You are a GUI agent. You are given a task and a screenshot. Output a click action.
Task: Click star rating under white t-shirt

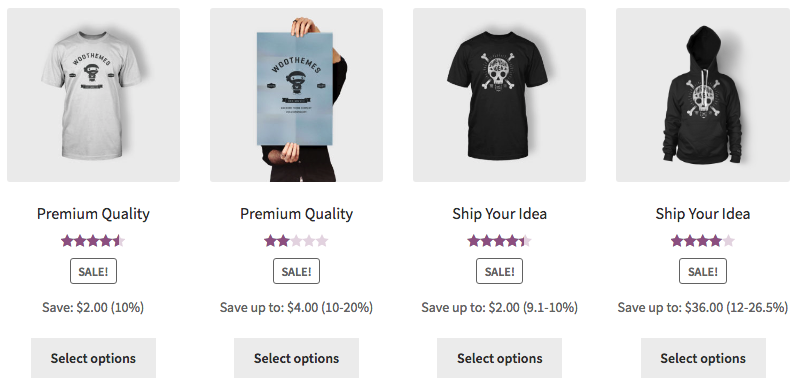click(93, 241)
